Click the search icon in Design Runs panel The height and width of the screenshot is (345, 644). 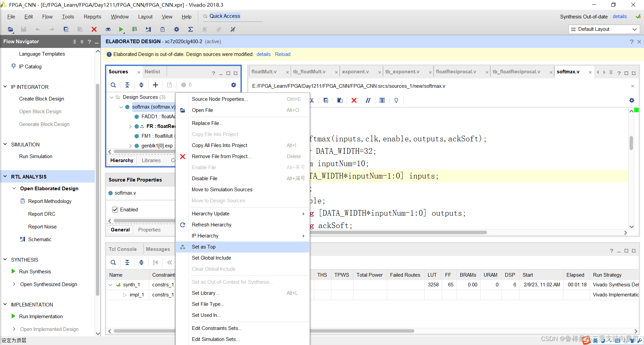[x=113, y=263]
